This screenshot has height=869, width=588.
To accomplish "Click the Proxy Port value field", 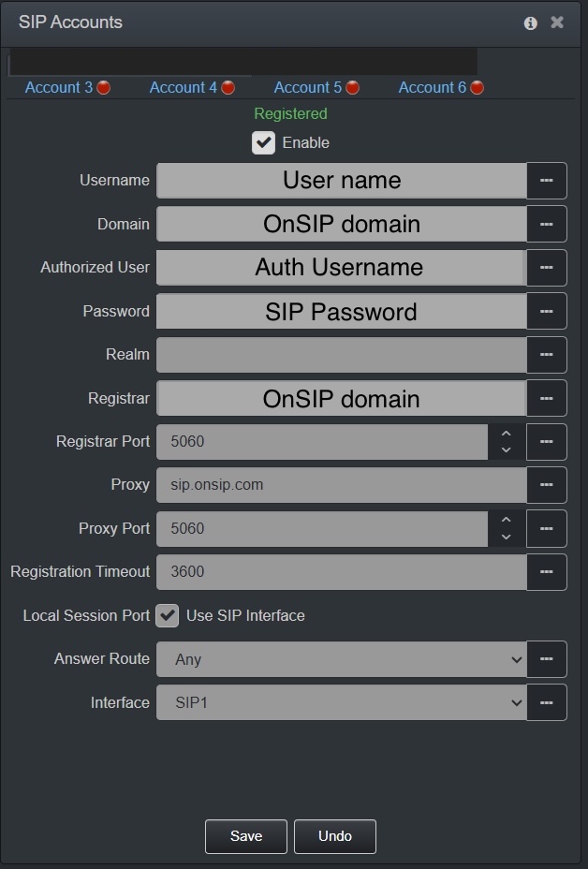I will pos(322,529).
